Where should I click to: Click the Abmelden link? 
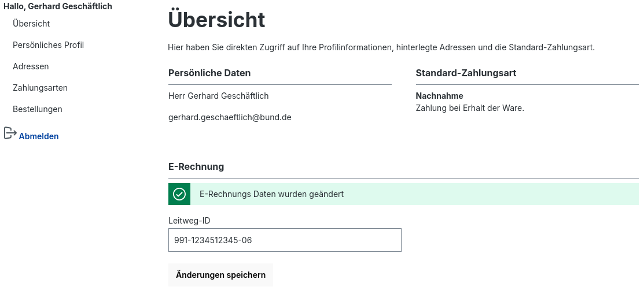pyautogui.click(x=39, y=136)
